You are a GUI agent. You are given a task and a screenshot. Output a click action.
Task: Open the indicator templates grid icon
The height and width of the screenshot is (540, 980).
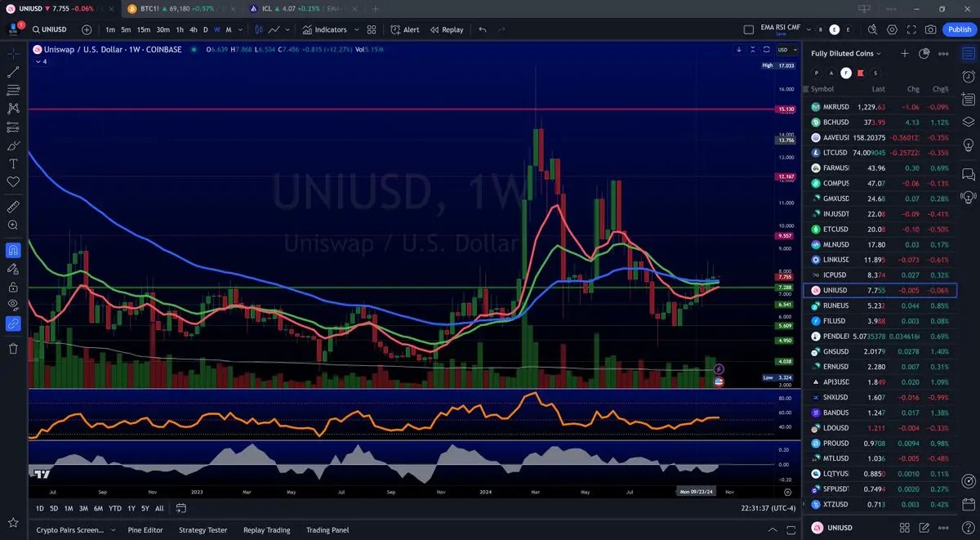pyautogui.click(x=372, y=29)
